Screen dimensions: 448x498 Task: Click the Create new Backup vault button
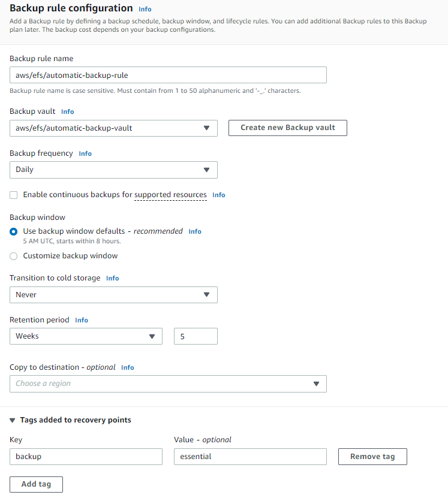pyautogui.click(x=287, y=128)
